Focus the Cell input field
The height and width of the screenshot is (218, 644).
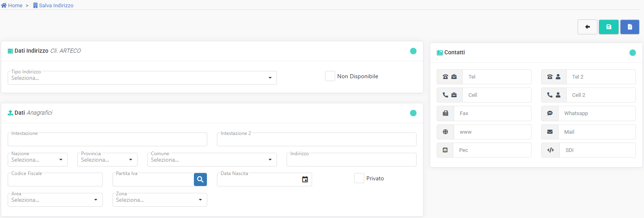click(x=497, y=95)
